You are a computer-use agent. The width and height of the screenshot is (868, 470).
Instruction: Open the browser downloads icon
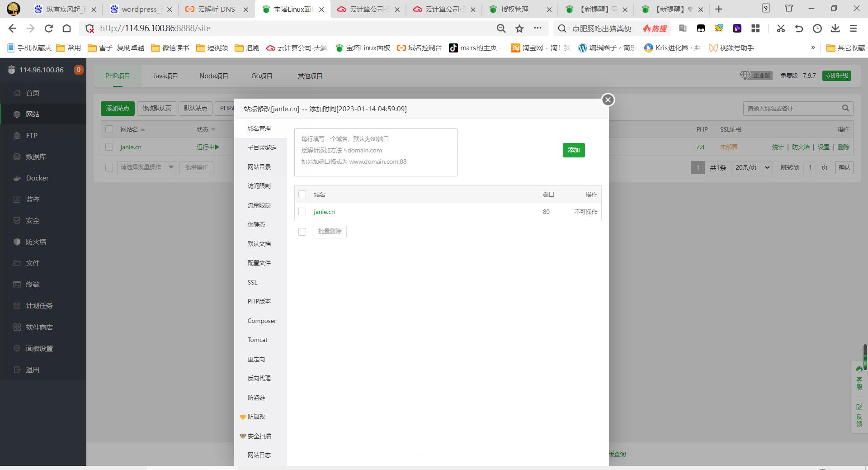click(835, 28)
